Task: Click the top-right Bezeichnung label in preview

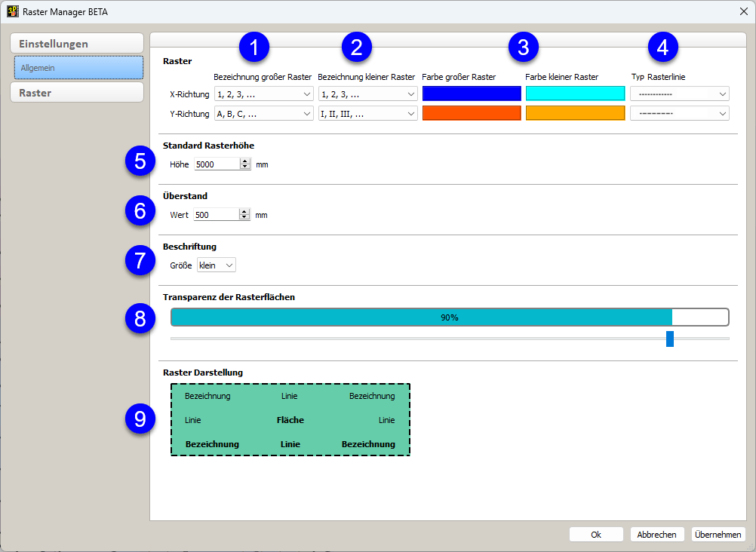Action: [372, 397]
